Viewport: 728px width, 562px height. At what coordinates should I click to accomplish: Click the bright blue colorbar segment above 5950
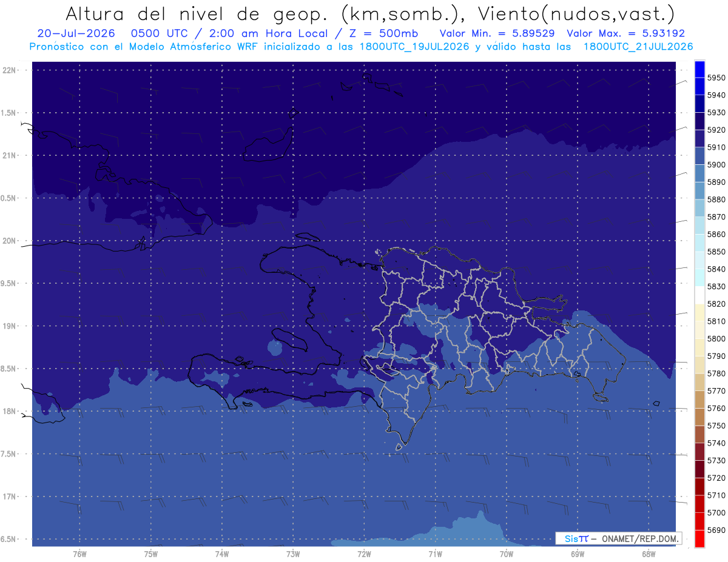coord(699,69)
